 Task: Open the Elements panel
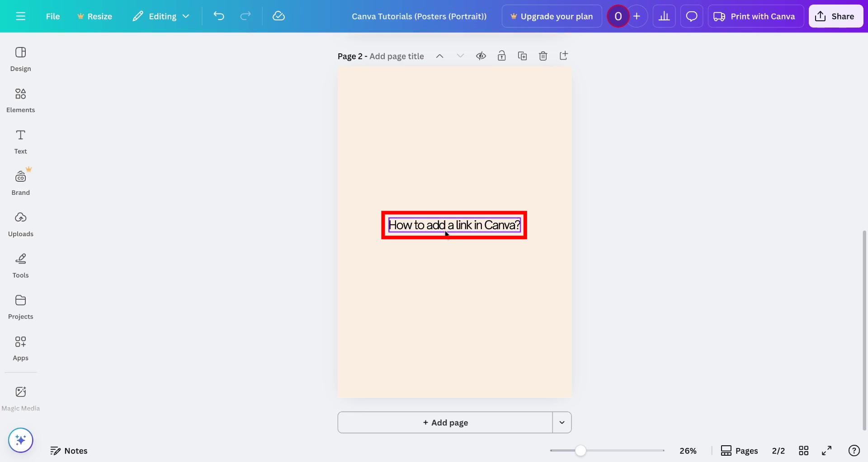[x=20, y=99]
